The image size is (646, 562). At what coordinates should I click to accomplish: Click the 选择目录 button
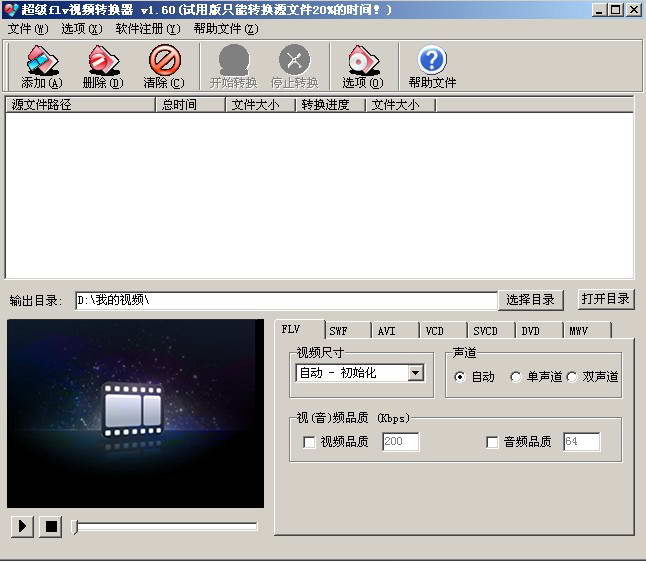[530, 300]
